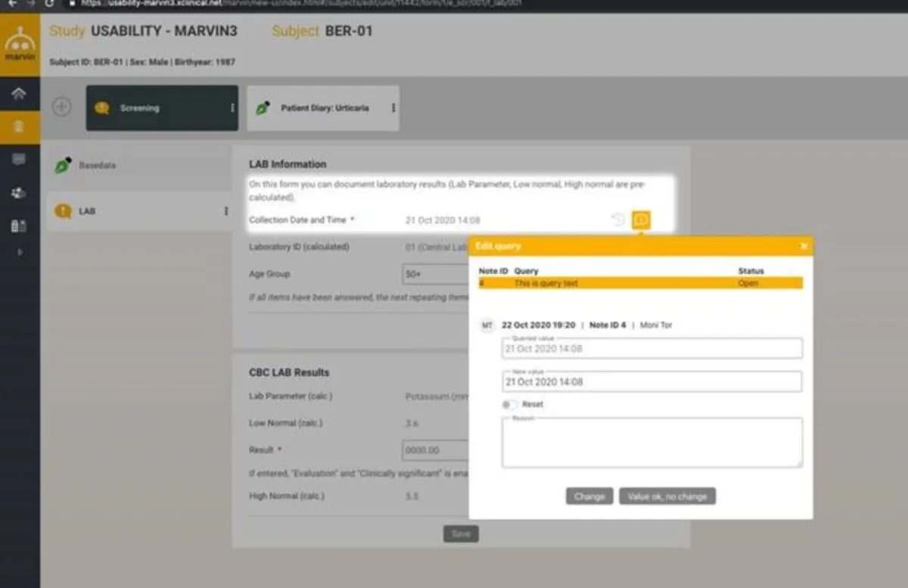Viewport: 908px width, 588px height.
Task: Click the orange query icon for Collection Date
Action: click(641, 220)
